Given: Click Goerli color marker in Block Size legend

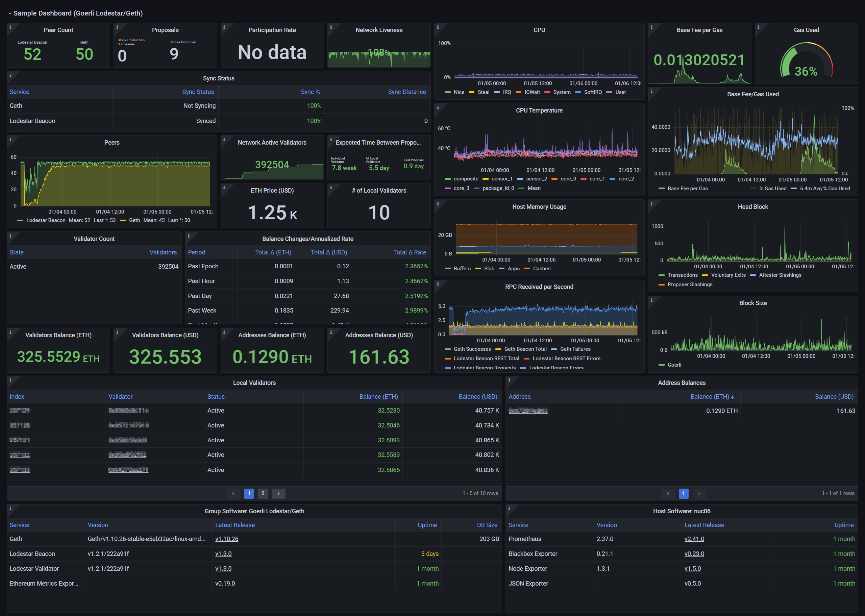Looking at the screenshot, I should (662, 365).
